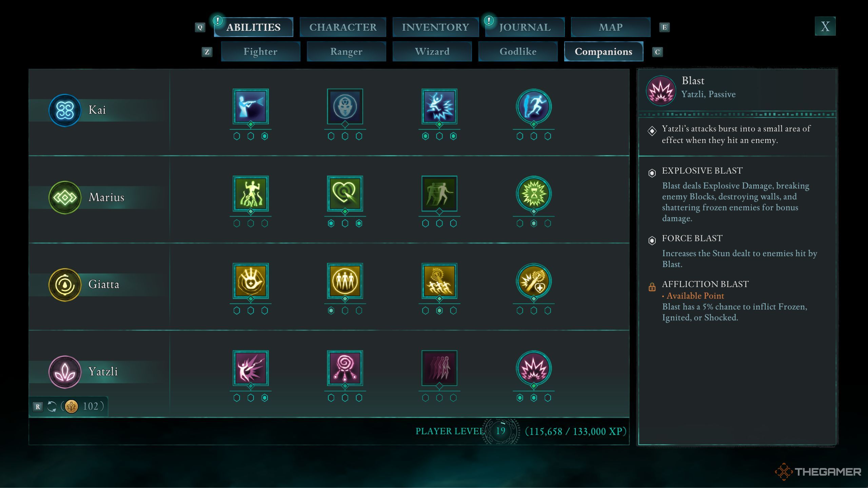Switch to the Fighter abilities tab
868x488 pixels.
coord(260,51)
